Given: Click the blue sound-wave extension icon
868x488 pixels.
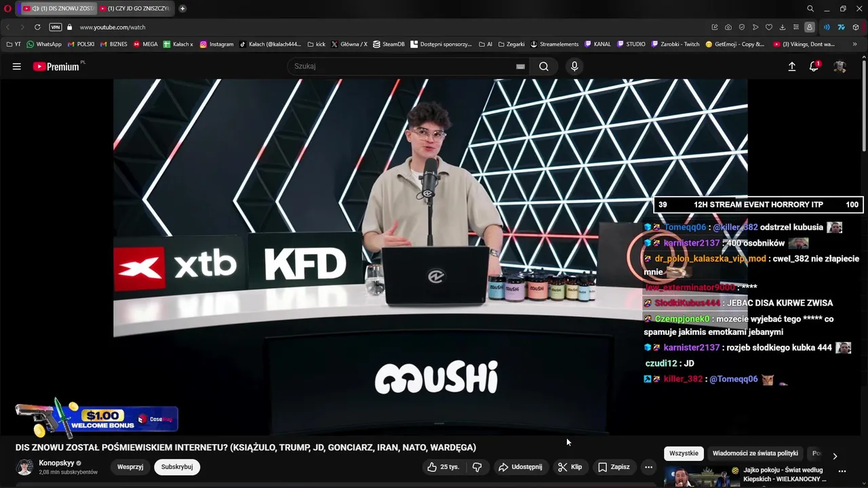Looking at the screenshot, I should pos(827,27).
